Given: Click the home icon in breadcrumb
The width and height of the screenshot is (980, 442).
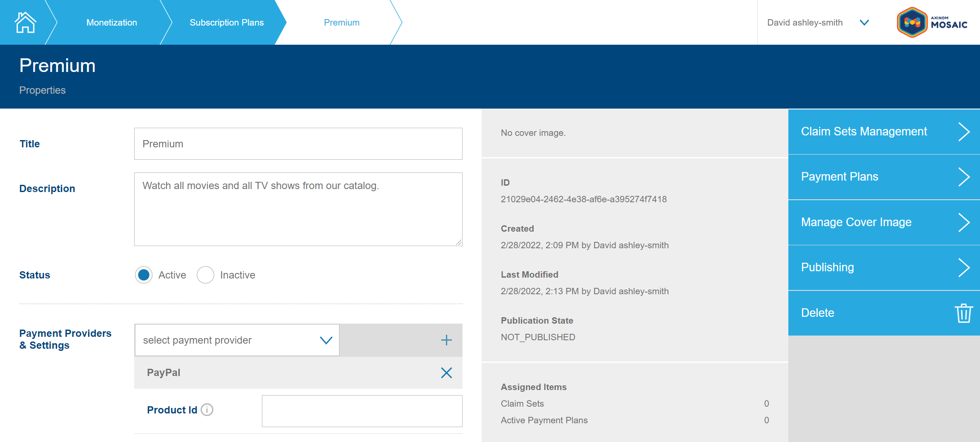Looking at the screenshot, I should 25,22.
